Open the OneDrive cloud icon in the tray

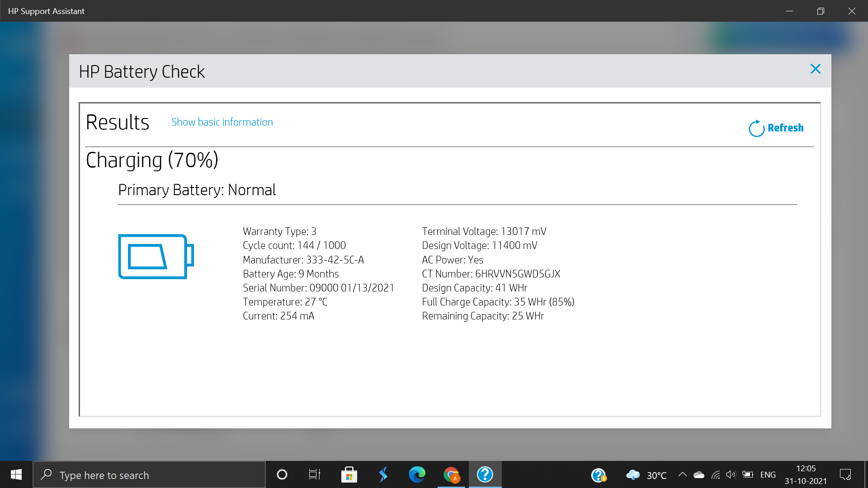click(x=699, y=475)
